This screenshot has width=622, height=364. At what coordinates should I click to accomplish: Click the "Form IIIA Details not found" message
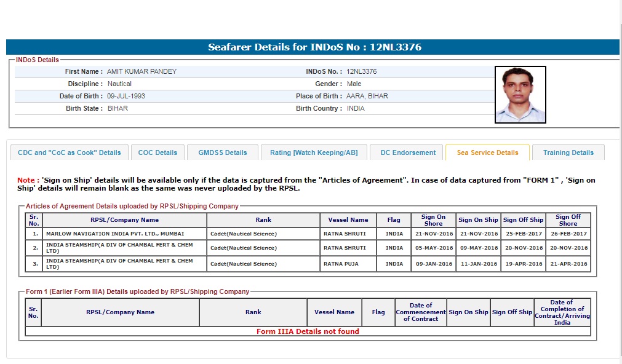point(308,331)
